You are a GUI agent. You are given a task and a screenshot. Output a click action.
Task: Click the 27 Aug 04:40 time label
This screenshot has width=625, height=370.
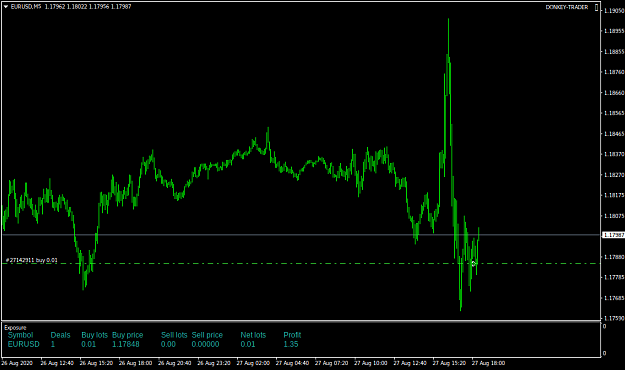point(293,363)
